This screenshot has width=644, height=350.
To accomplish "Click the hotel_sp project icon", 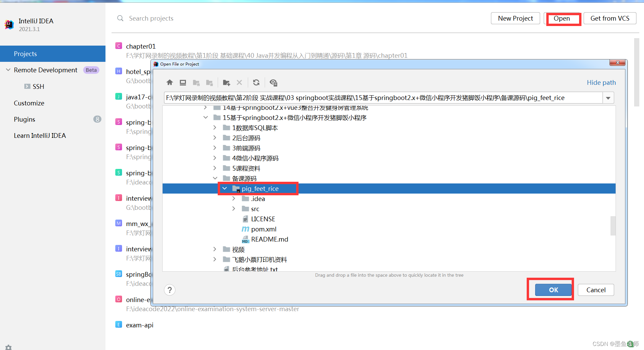I will (x=119, y=71).
